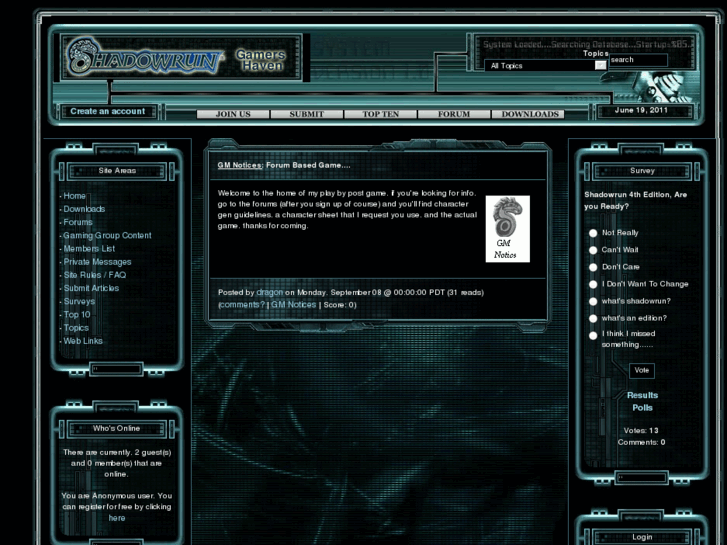The height and width of the screenshot is (545, 727).
Task: Open the Submit Articles link
Action: pos(91,288)
